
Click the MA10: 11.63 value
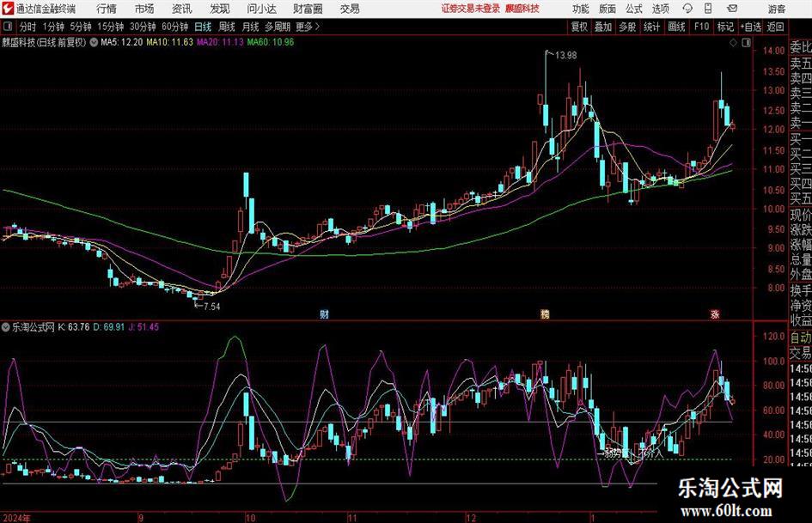pos(170,42)
